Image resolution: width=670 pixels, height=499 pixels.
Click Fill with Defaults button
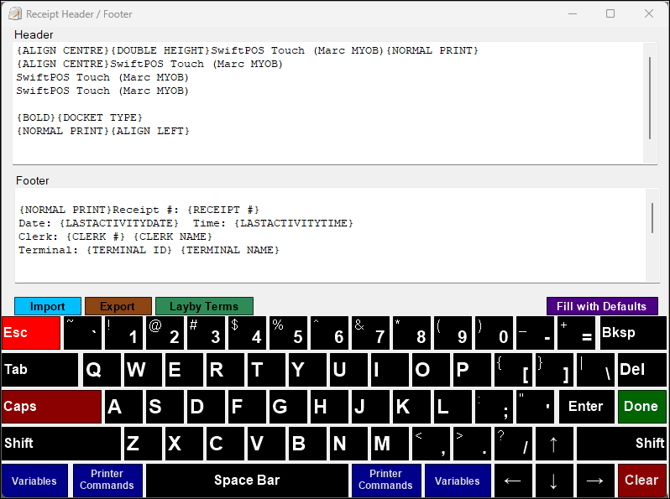[x=602, y=306]
